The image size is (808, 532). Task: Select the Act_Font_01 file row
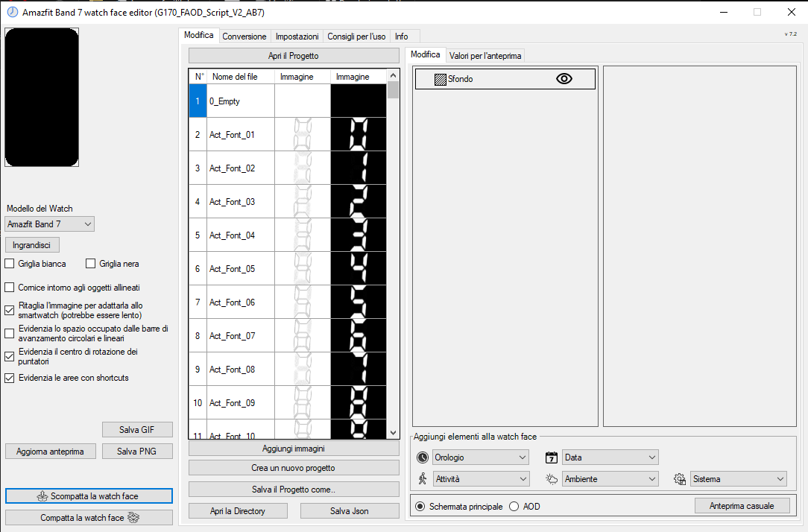[x=288, y=134]
